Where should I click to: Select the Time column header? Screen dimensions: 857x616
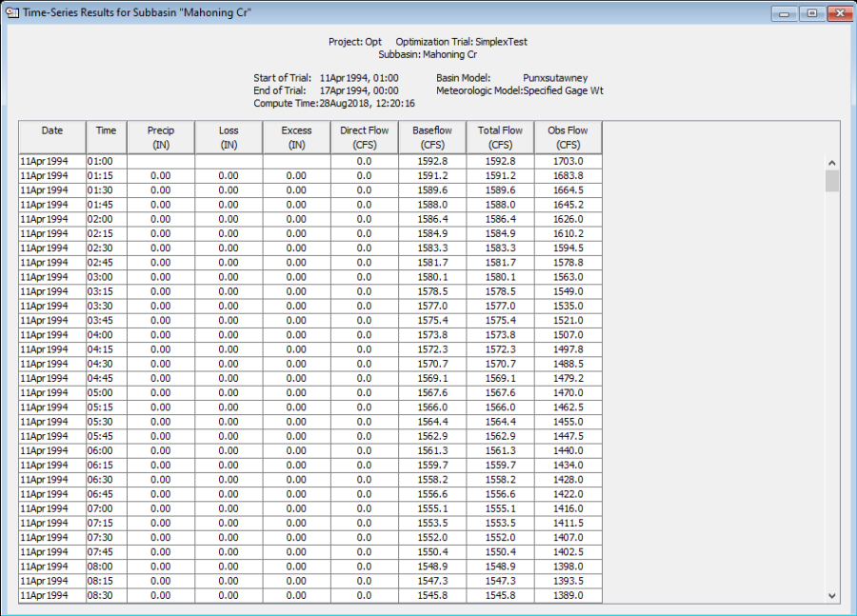pyautogui.click(x=107, y=137)
